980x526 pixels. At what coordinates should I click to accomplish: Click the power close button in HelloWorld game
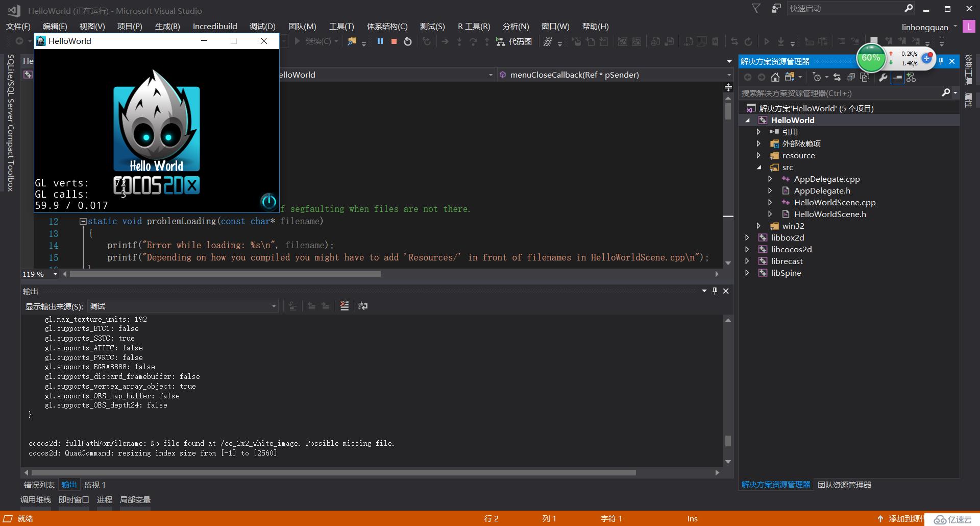[268, 201]
